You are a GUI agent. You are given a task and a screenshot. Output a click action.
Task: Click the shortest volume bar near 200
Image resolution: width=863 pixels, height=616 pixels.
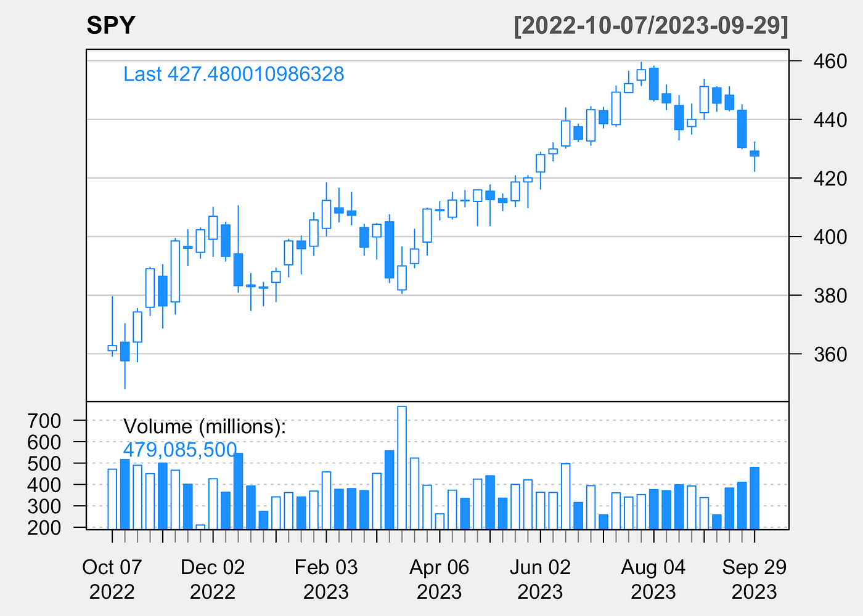[200, 527]
